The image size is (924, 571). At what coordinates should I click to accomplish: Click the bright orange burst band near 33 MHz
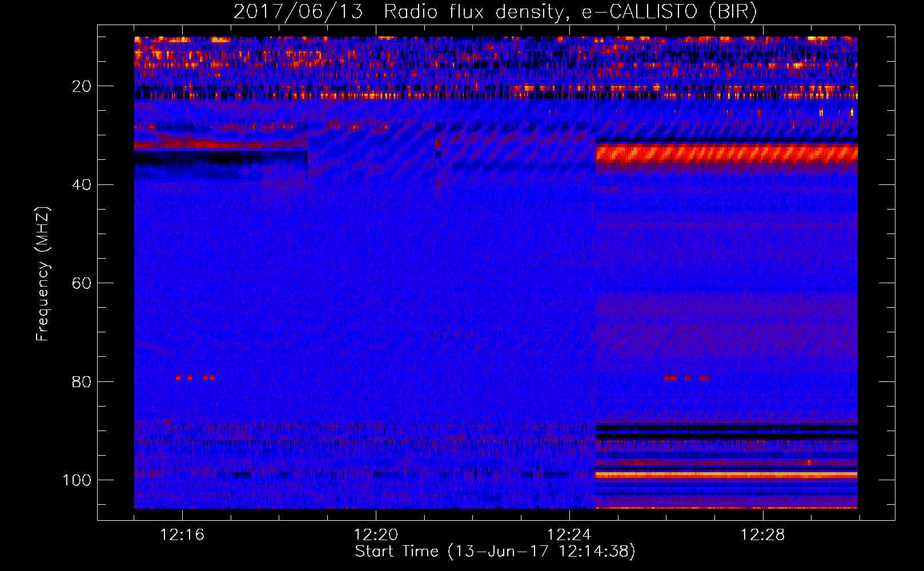point(726,154)
